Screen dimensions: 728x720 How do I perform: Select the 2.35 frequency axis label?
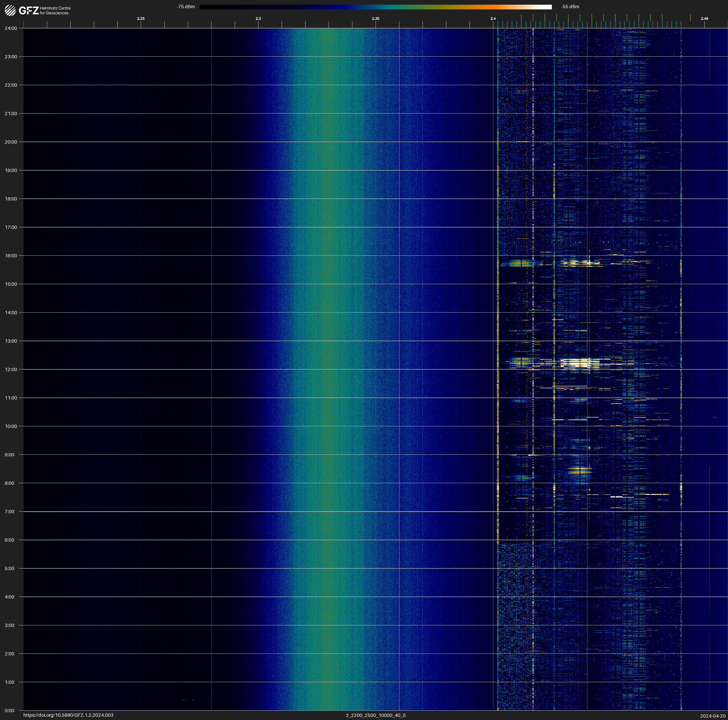[x=375, y=19]
